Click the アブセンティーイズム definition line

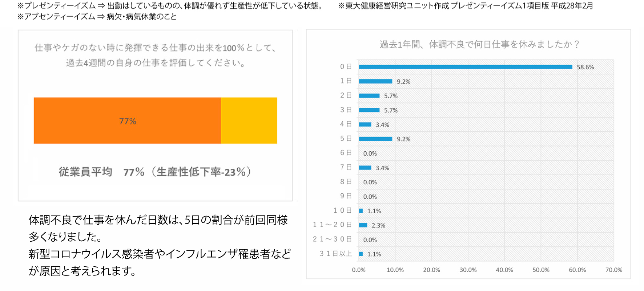[x=97, y=17]
